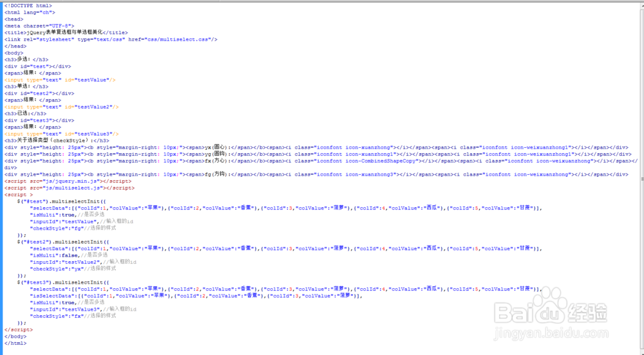Viewport: 644px width, 355px height.
Task: Click the "inputId":"testValue", line
Action: point(81,222)
